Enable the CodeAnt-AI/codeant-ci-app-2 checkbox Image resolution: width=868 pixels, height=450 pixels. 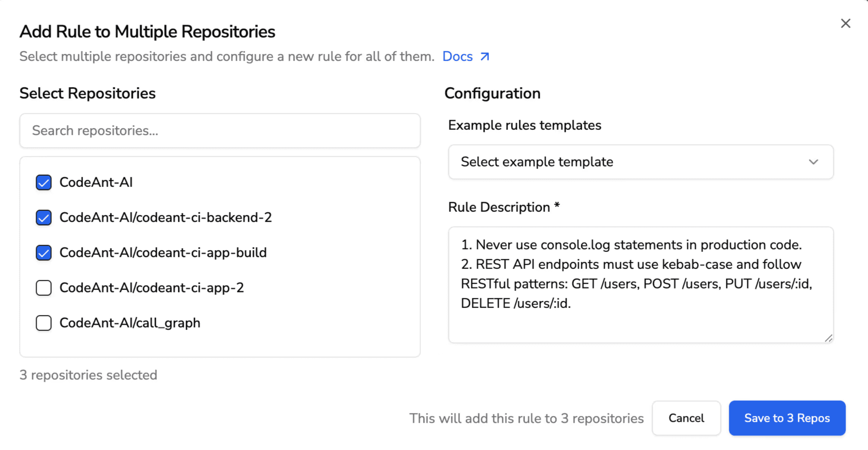click(x=43, y=287)
